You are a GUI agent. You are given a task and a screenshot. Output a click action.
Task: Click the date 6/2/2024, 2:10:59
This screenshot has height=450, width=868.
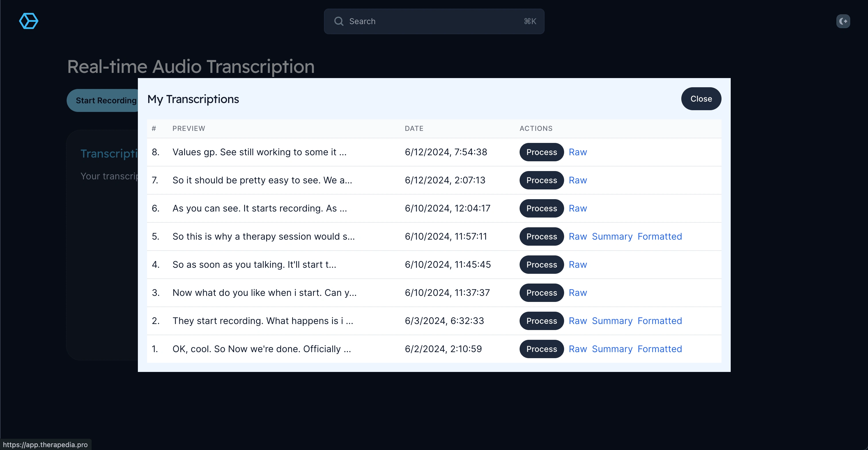click(443, 349)
